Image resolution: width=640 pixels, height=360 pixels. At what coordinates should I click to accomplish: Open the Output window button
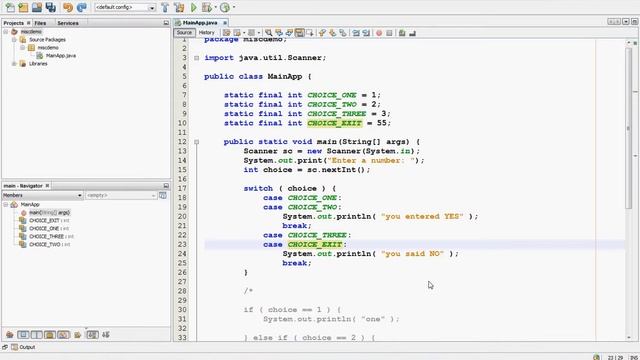pos(23,347)
